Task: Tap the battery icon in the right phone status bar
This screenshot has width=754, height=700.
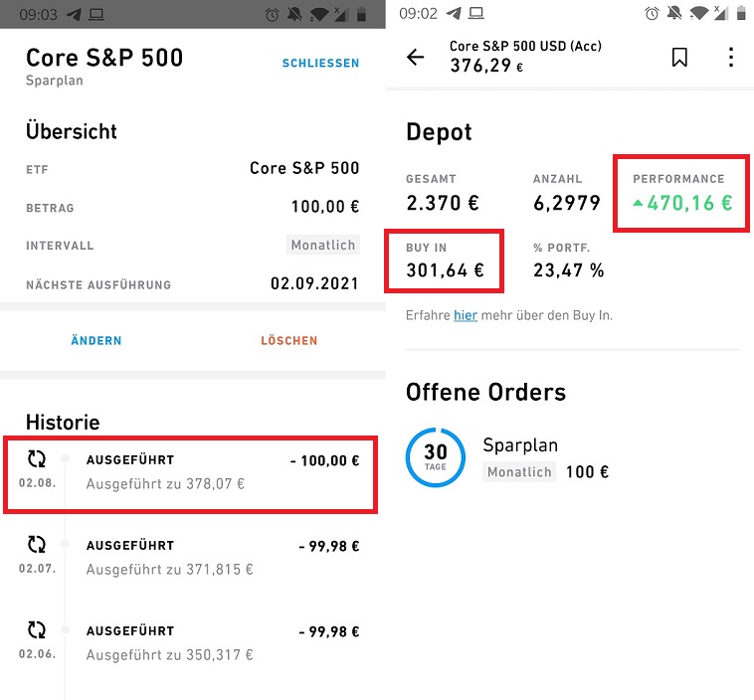Action: click(x=741, y=14)
